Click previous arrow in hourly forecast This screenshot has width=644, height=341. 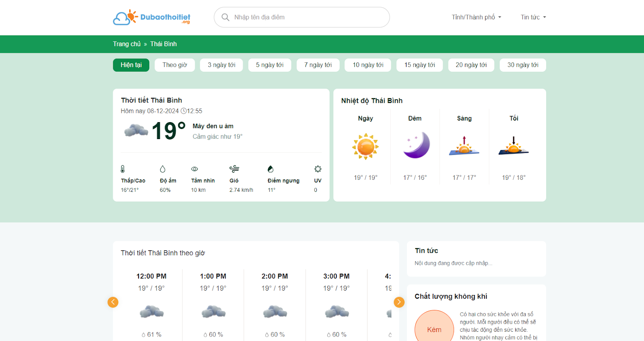tap(113, 302)
